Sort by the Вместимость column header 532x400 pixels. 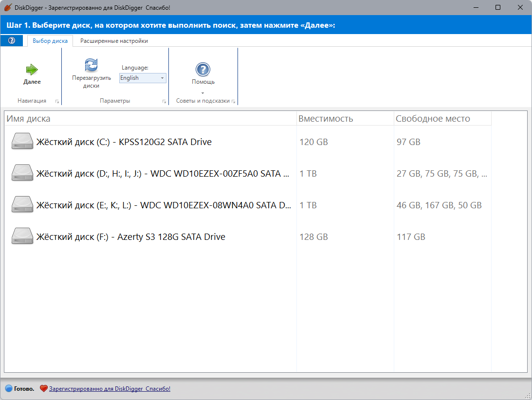click(x=345, y=118)
